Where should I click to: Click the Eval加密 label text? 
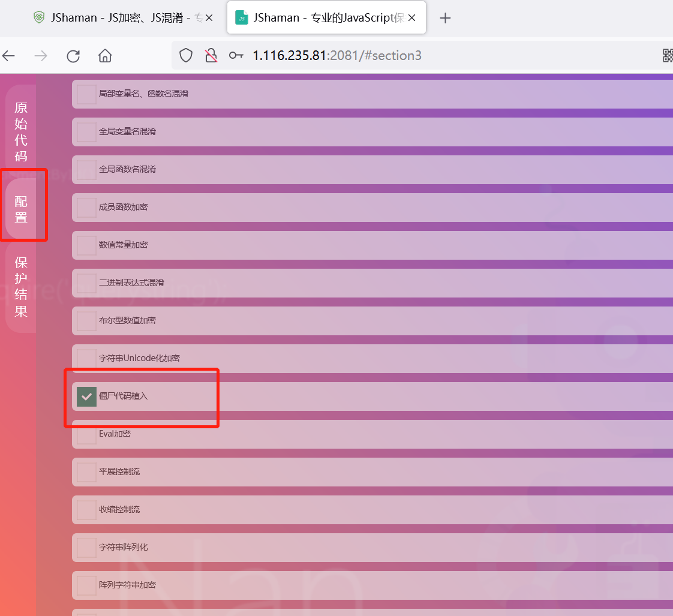click(115, 434)
